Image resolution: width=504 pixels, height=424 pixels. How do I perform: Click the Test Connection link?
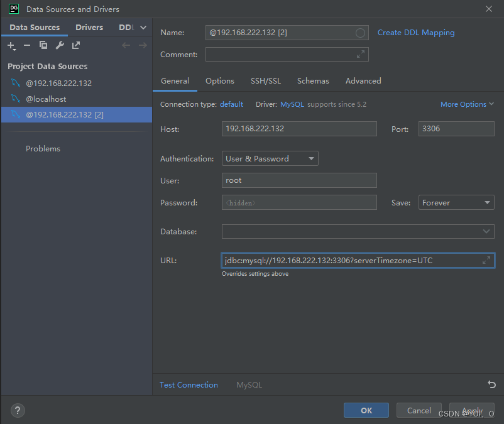pyautogui.click(x=189, y=384)
